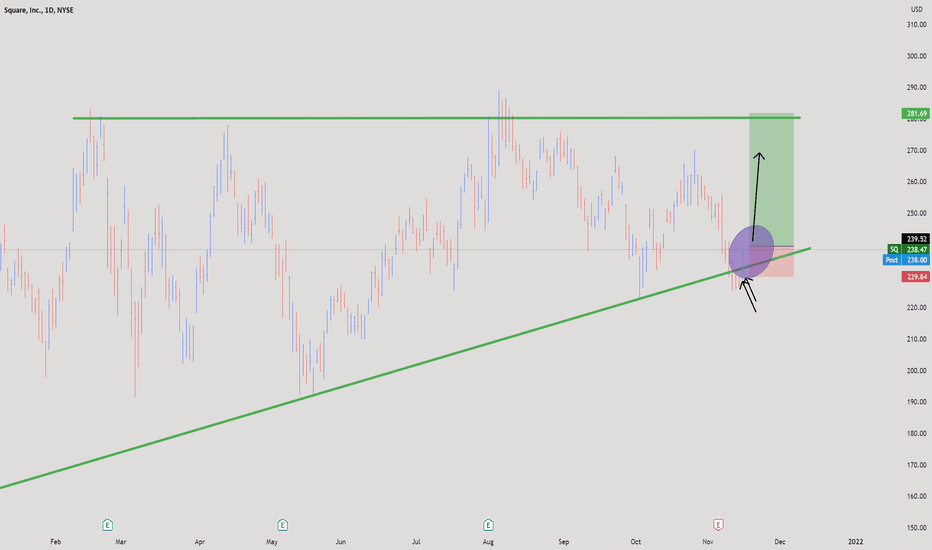Click the 2022 label on time axis

tap(855, 542)
